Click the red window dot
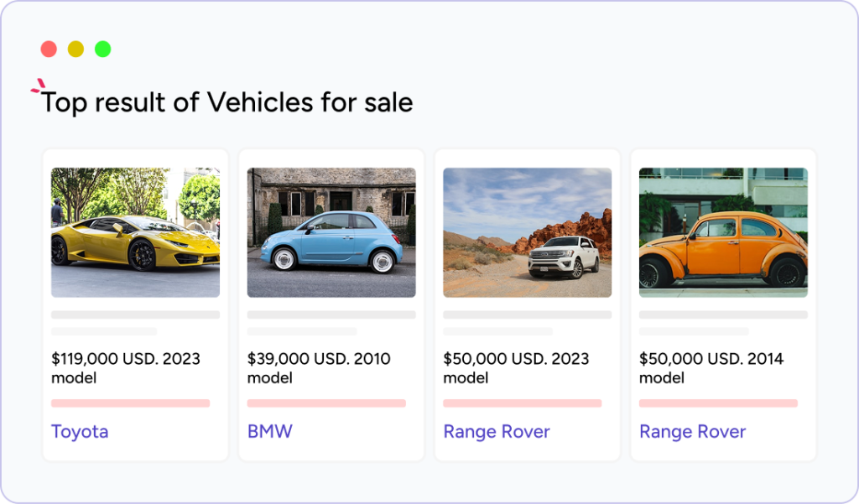859x504 pixels. click(49, 49)
